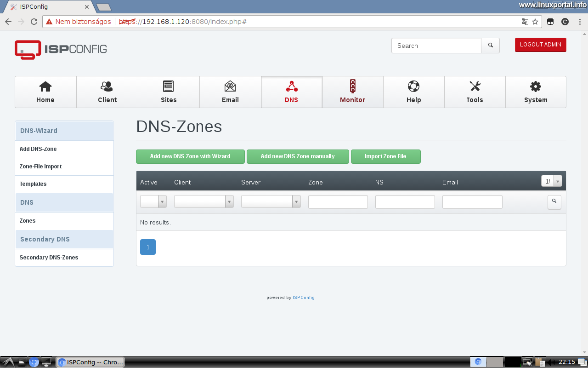Click Add new DNS Zone manually
The width and height of the screenshot is (588, 368).
coord(298,156)
